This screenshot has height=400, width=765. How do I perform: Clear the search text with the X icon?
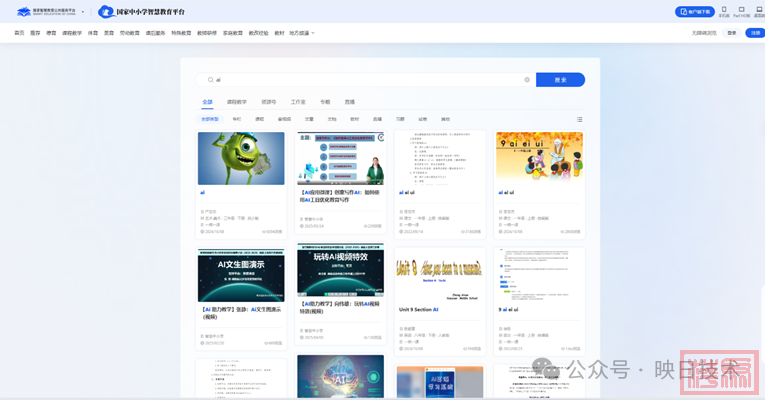[x=527, y=80]
